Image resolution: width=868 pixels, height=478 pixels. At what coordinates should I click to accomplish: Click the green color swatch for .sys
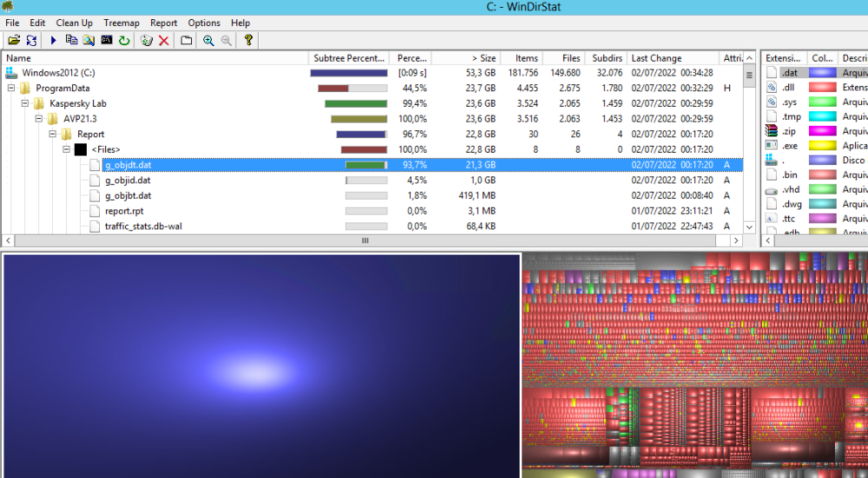pyautogui.click(x=823, y=101)
